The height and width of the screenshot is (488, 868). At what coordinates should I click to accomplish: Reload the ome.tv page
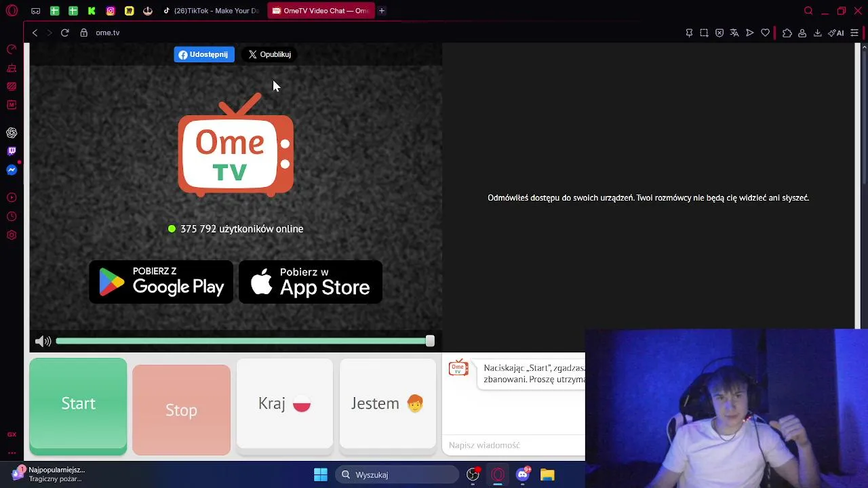point(65,33)
